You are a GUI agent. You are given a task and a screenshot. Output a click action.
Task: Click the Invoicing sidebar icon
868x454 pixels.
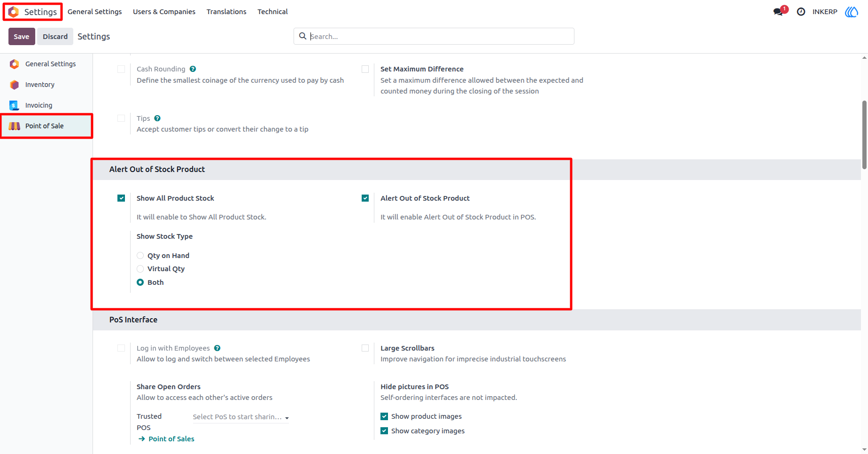15,105
